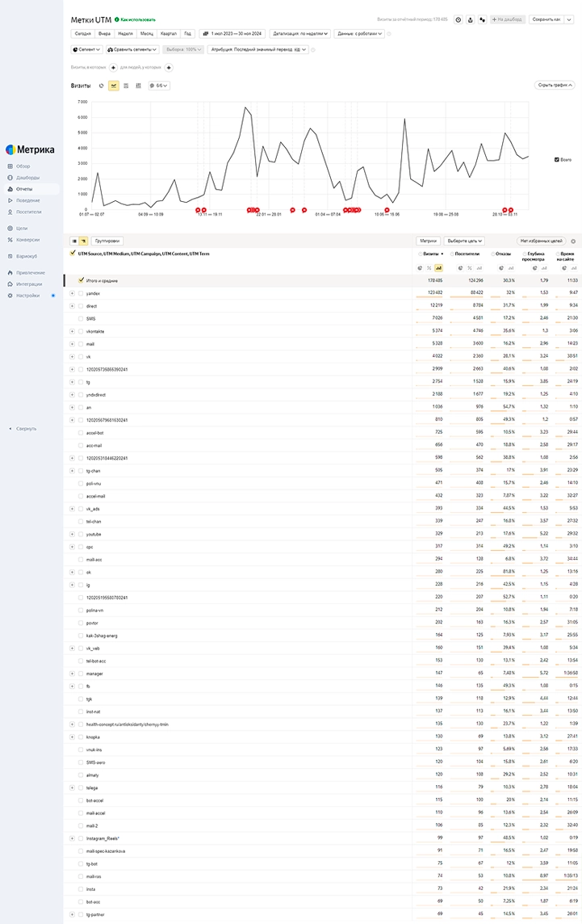This screenshot has width=582, height=924.
Task: Select pie icon under Время на сайте column
Action: (565, 267)
